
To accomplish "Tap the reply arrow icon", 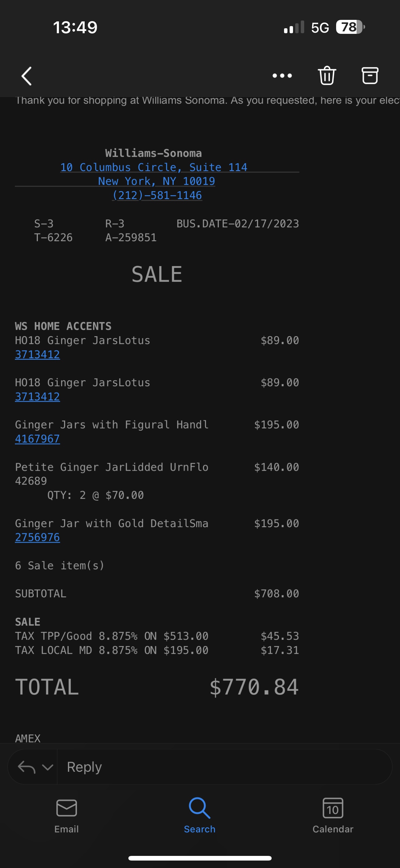I will tap(27, 767).
